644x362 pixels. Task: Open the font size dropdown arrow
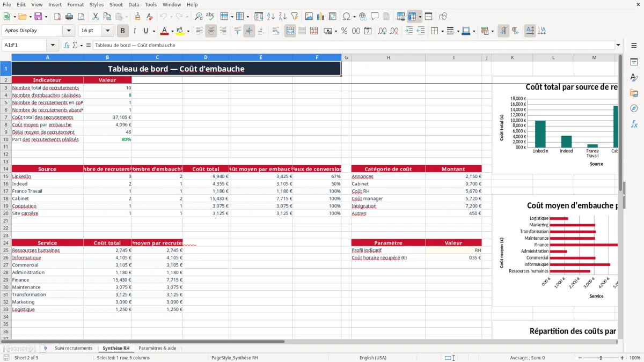point(107,31)
